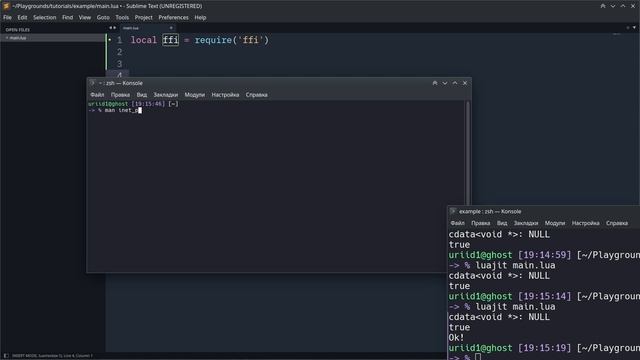The height and width of the screenshot is (360, 640).
Task: Open the File menu in Sublime Text
Action: click(x=7, y=18)
